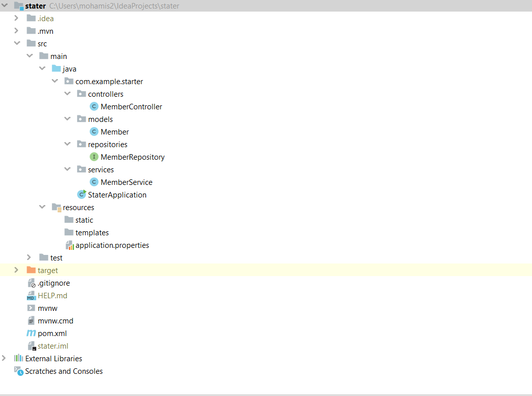Click the resources folder icon
Screen dimensions: 532x396
(57, 207)
